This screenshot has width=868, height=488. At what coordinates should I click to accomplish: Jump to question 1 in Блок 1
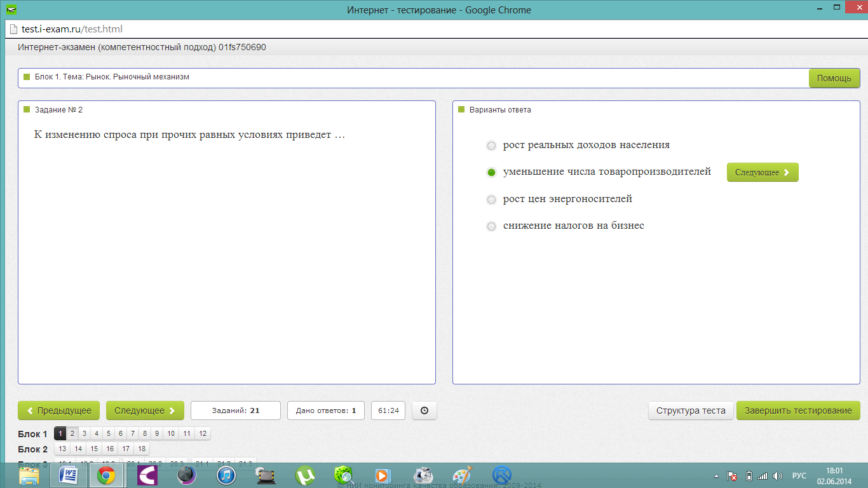(60, 433)
